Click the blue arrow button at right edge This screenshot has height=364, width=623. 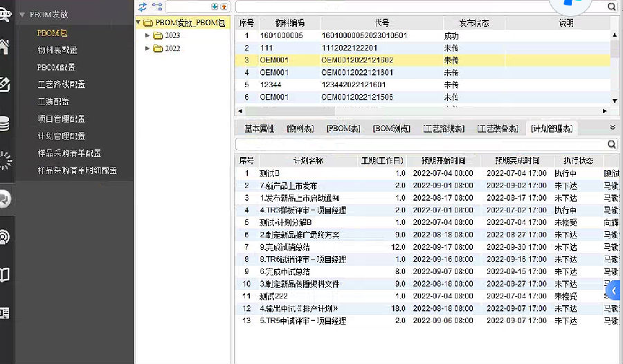613,291
